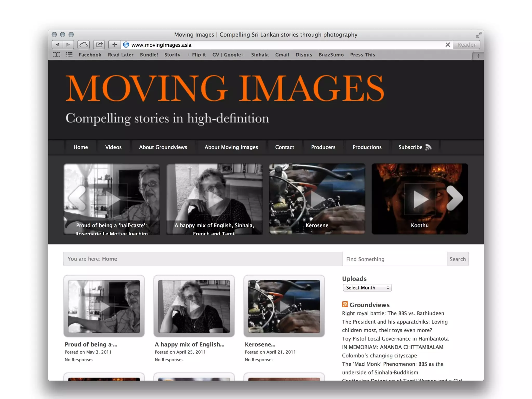Go back in carousel with left chevron
Viewport: 532px width, 399px height.
point(77,198)
